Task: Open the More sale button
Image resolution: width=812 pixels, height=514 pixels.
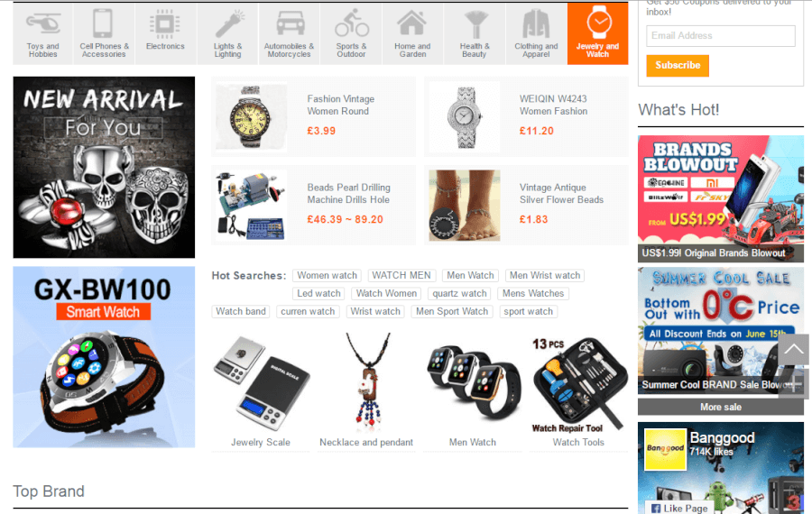Action: 720,407
